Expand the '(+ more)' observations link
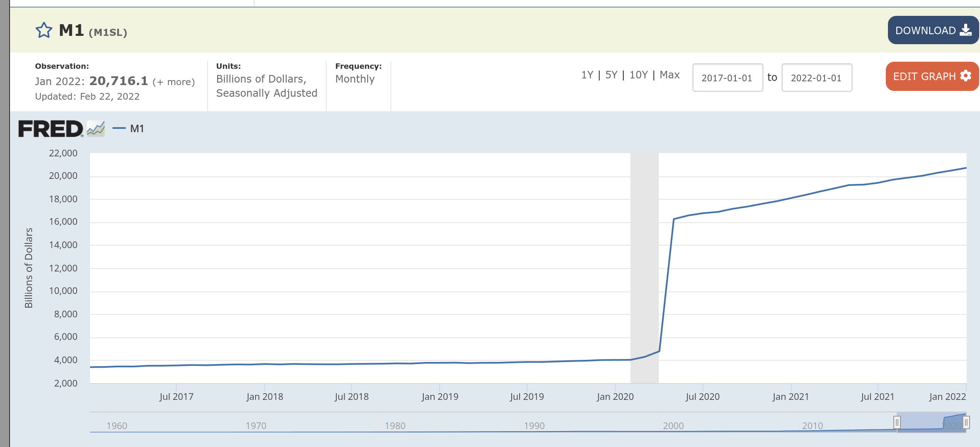 pyautogui.click(x=174, y=82)
